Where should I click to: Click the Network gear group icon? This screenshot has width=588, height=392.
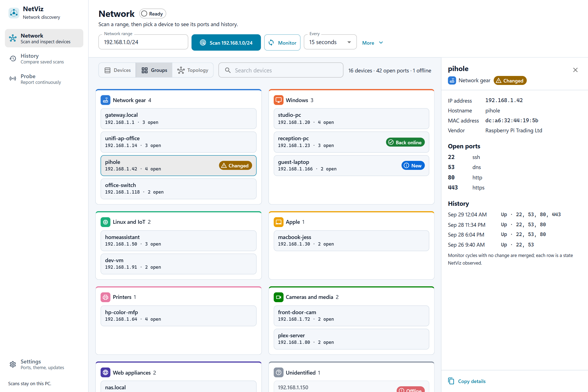(105, 100)
